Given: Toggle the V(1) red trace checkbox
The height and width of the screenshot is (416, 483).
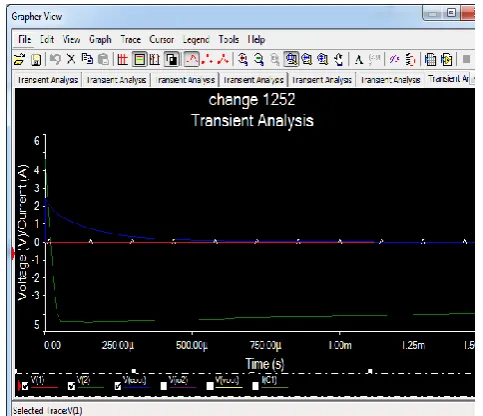Looking at the screenshot, I should (x=25, y=386).
